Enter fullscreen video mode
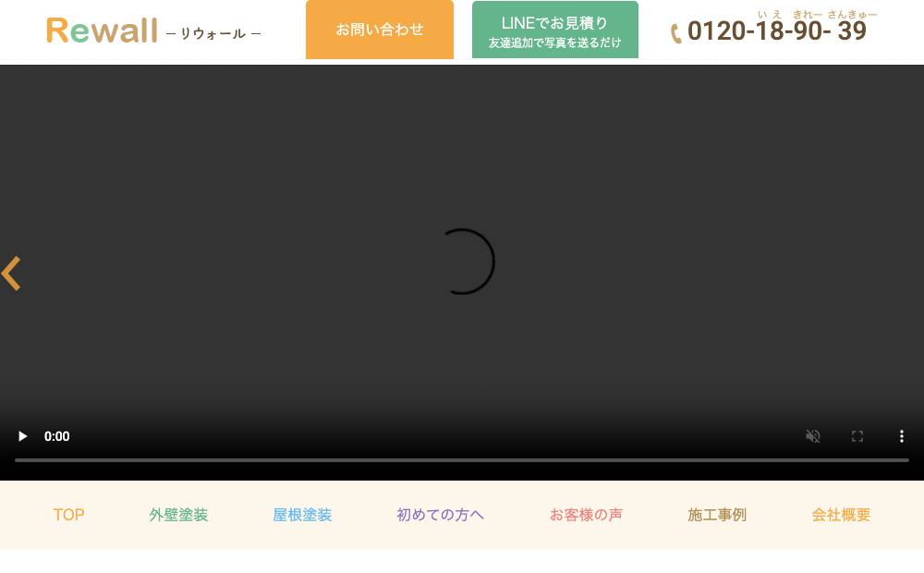 [857, 436]
